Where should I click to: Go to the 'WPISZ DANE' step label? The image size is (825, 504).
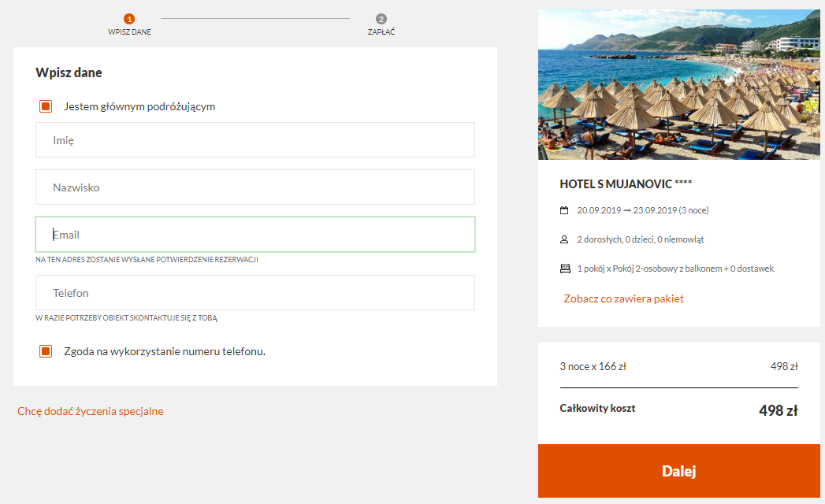point(129,32)
